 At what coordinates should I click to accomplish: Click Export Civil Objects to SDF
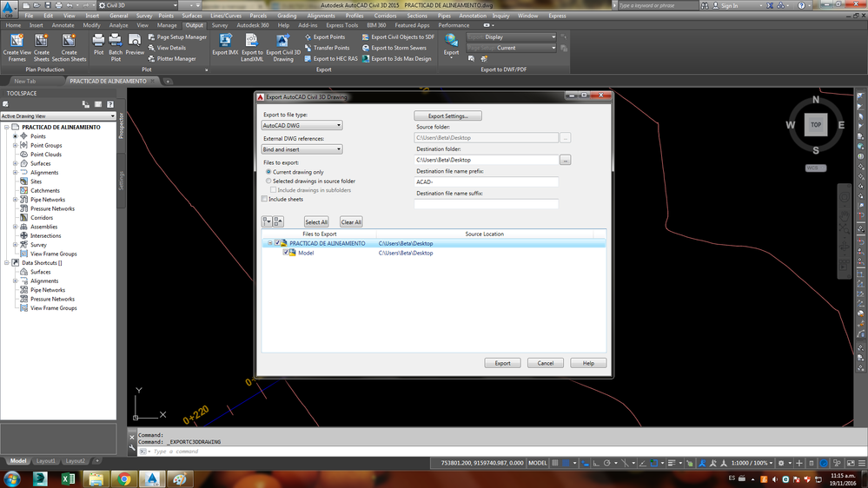398,37
